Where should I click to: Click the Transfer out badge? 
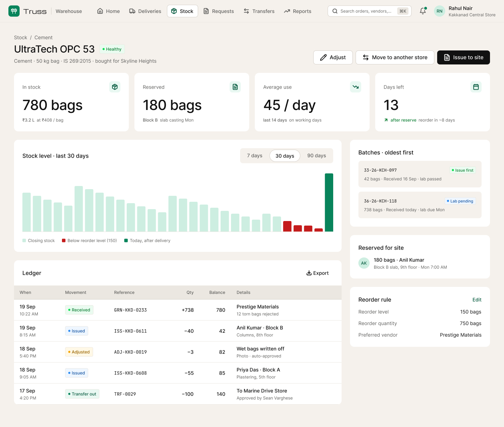tap(82, 394)
